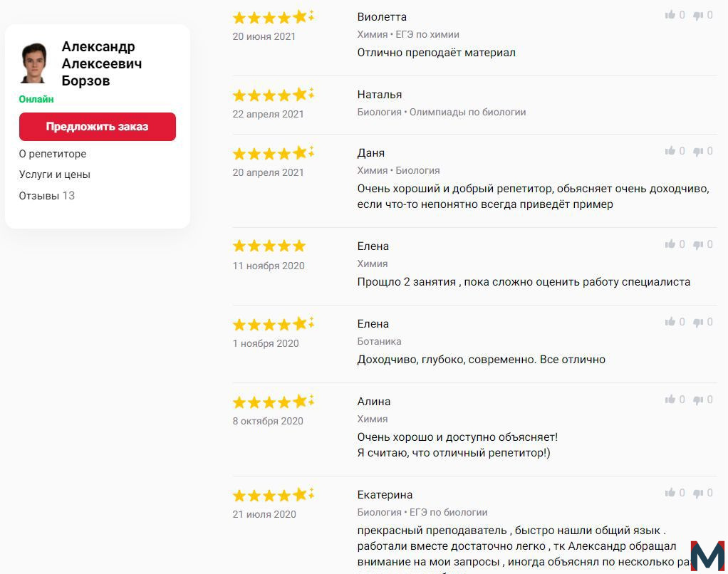Thumbs up Ekaterina's review
The image size is (728, 574).
[x=670, y=492]
